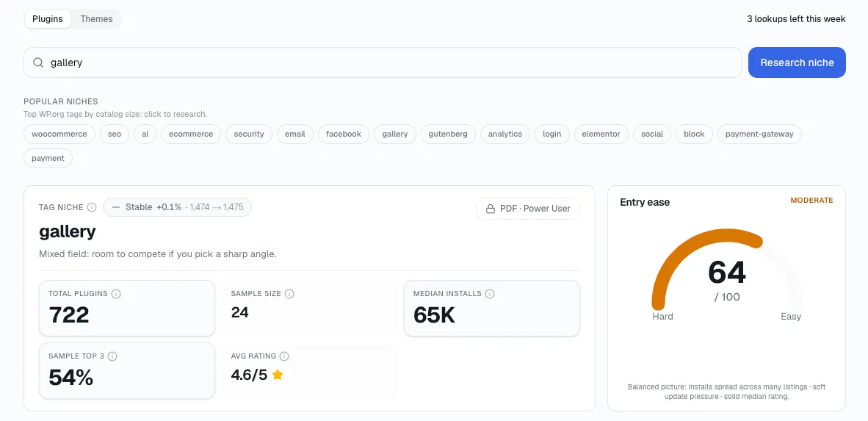Click the magnifier icon in search box
This screenshot has height=421, width=868.
38,62
